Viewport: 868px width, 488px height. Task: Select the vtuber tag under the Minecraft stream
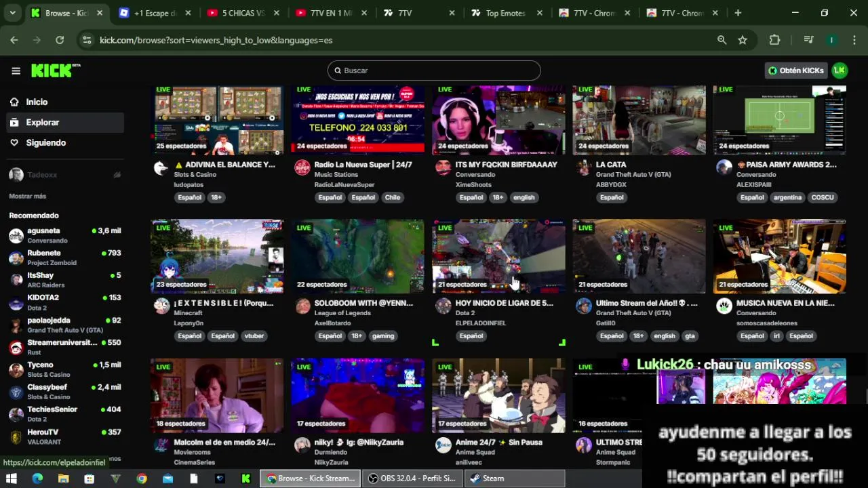(x=254, y=335)
